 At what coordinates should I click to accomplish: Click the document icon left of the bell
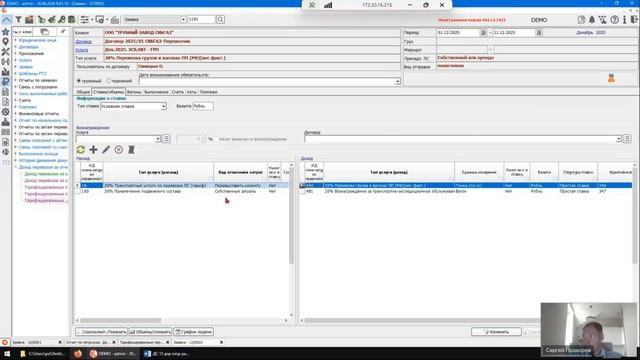[581, 20]
